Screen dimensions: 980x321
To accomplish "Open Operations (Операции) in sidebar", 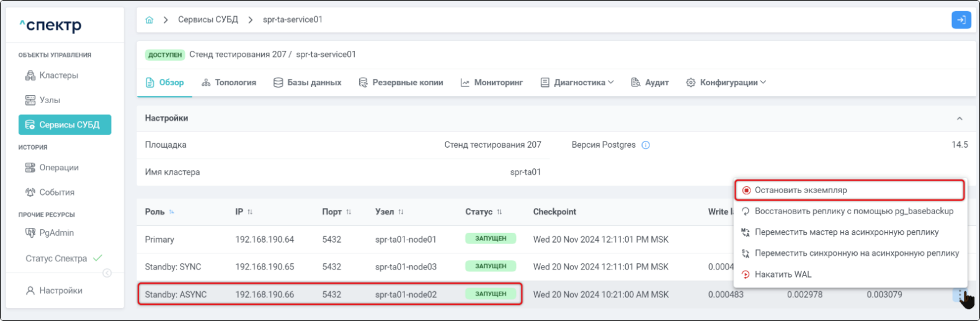I will point(58,168).
